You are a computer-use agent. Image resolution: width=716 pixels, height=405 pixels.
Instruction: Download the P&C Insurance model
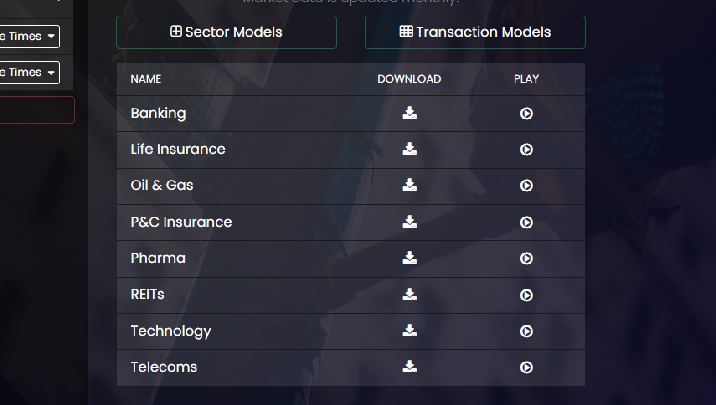tap(409, 222)
